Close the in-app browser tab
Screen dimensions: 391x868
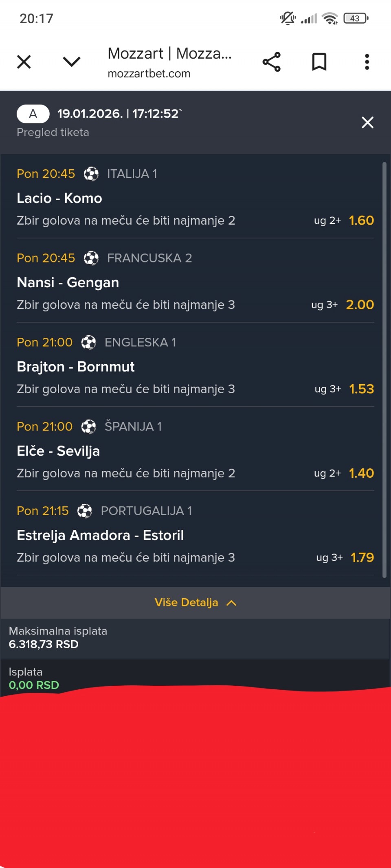tap(24, 62)
